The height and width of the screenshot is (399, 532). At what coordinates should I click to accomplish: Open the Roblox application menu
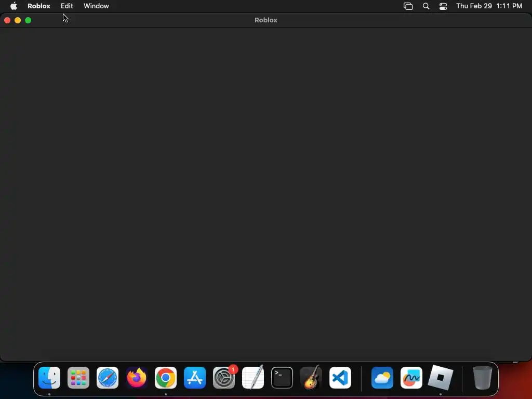click(x=38, y=6)
